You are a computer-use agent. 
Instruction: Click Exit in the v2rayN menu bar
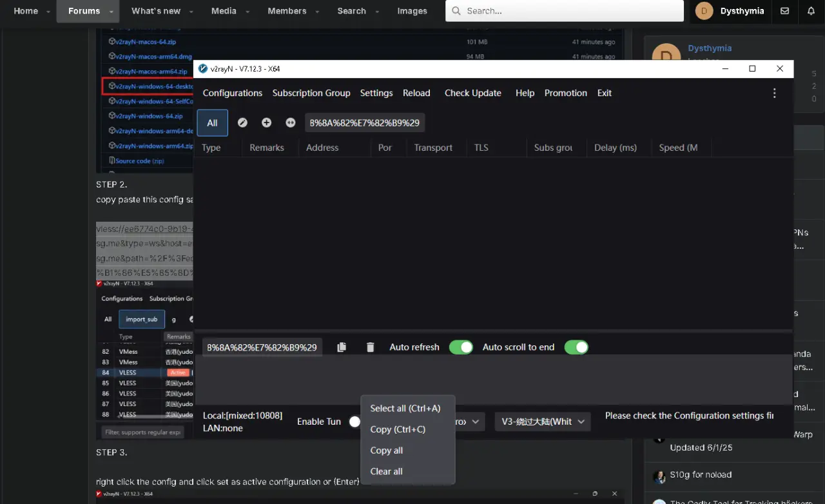(x=605, y=93)
